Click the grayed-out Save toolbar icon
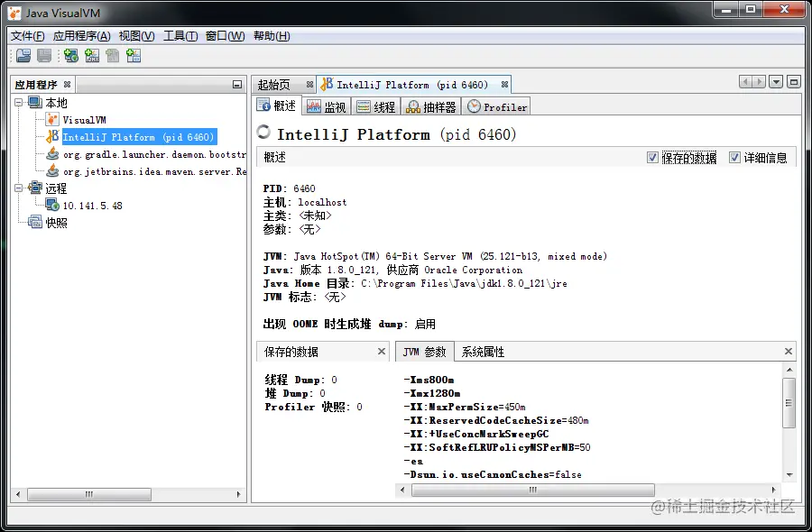812x532 pixels. 44,55
